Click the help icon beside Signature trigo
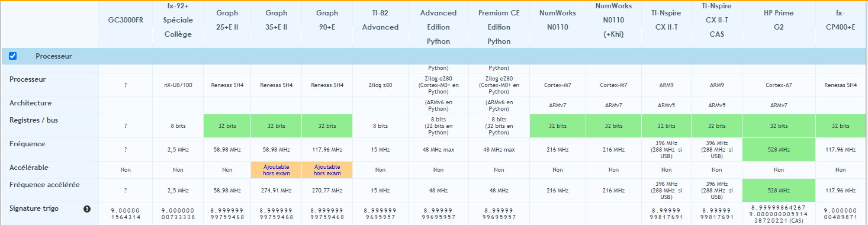This screenshot has height=225, width=868. click(87, 208)
